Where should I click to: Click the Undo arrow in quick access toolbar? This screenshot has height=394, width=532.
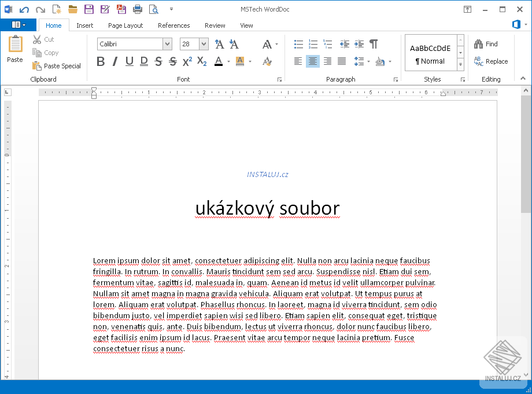click(24, 9)
